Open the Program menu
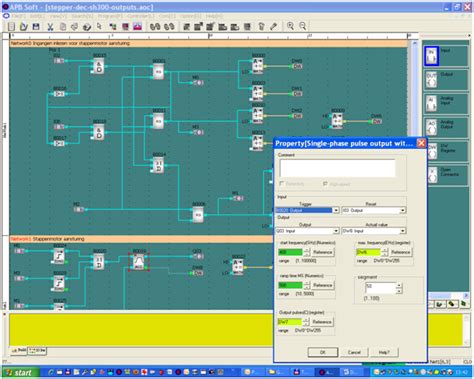This screenshot has height=379, width=474. (110, 16)
